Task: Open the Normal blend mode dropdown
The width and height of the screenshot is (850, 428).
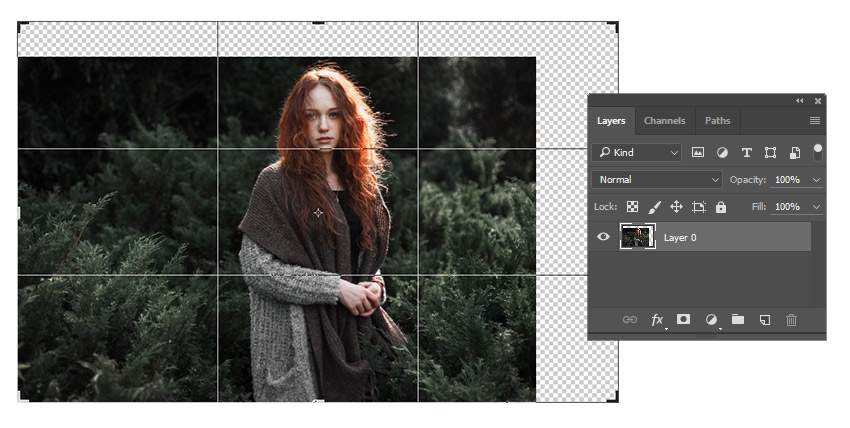Action: [x=657, y=180]
